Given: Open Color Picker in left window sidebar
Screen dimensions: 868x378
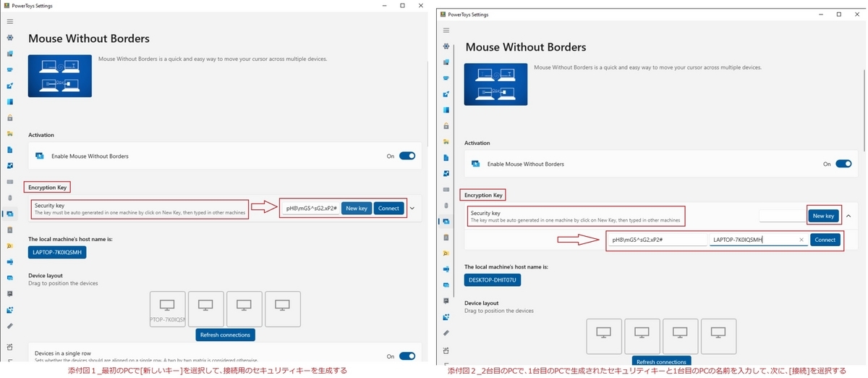Looking at the screenshot, I should tap(9, 85).
